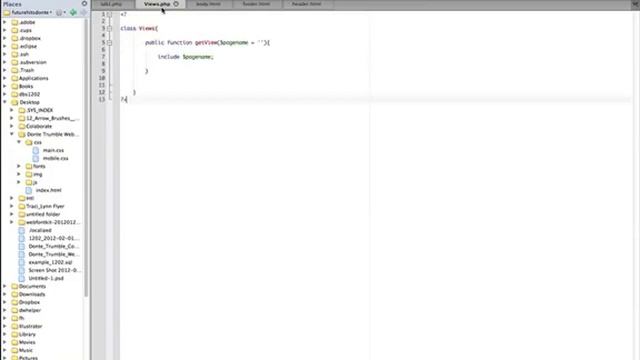Expand the .adobe folder
The image size is (640, 360).
(5, 22)
